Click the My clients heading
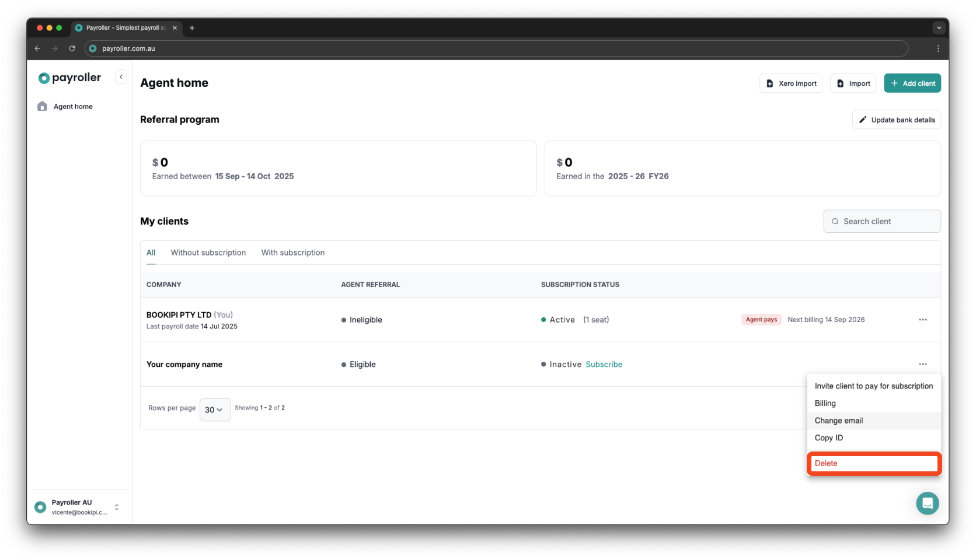 pyautogui.click(x=165, y=221)
